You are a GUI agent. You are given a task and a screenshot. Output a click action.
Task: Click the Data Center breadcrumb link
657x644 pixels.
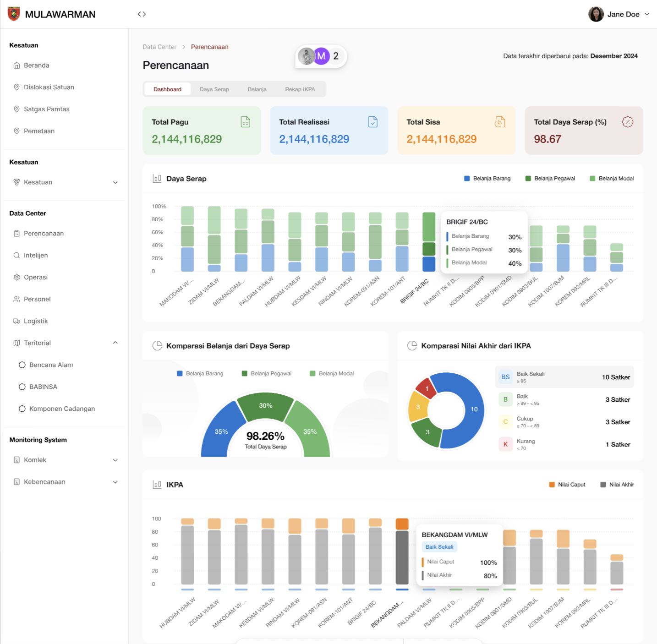159,47
